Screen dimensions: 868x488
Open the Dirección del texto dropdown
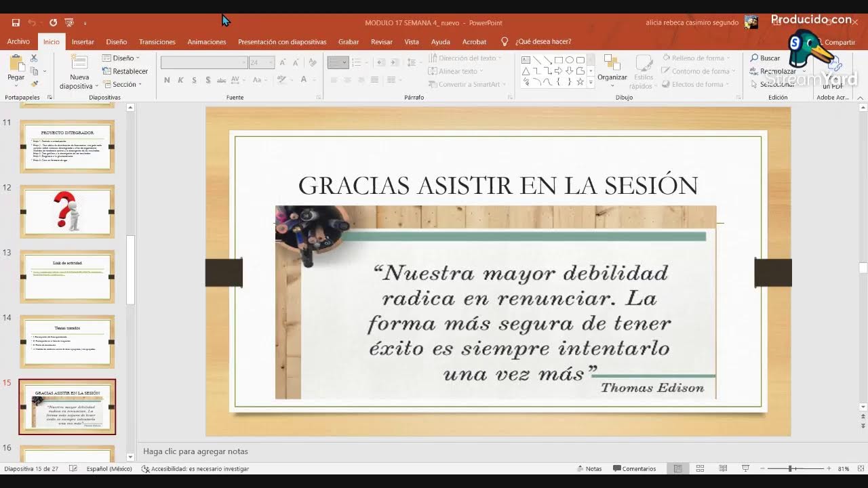[465, 58]
